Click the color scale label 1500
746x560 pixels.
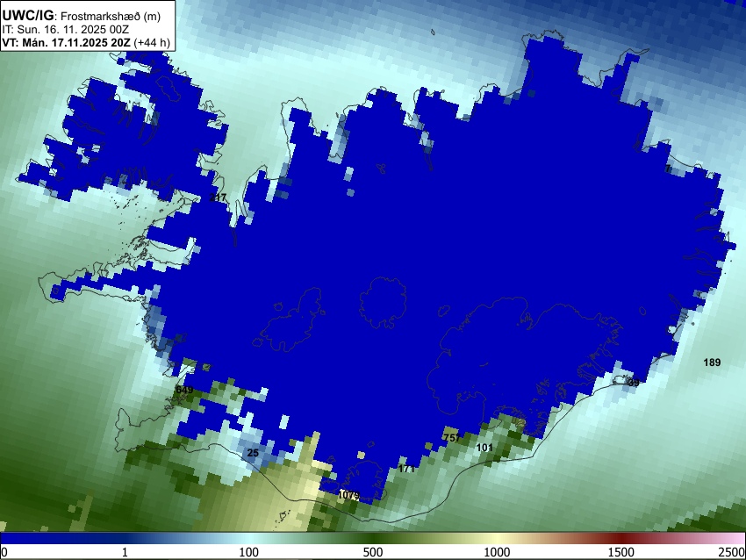point(621,552)
